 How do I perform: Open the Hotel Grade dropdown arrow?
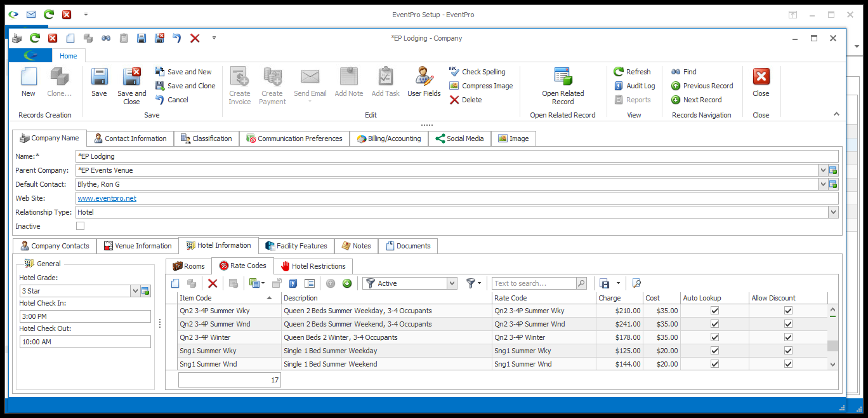tap(135, 291)
